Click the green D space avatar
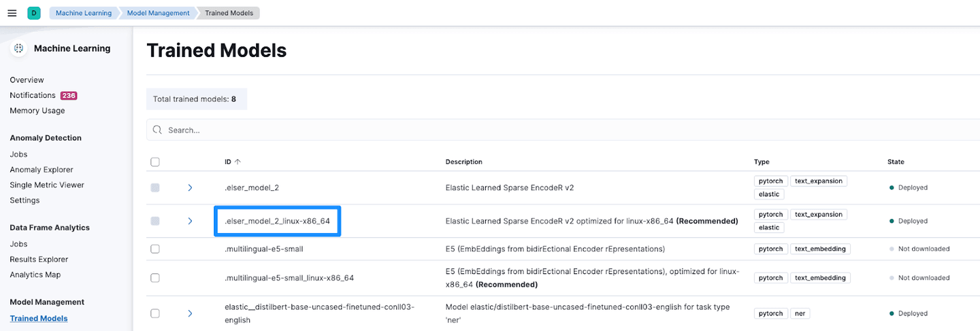This screenshot has height=331, width=980. 34,13
